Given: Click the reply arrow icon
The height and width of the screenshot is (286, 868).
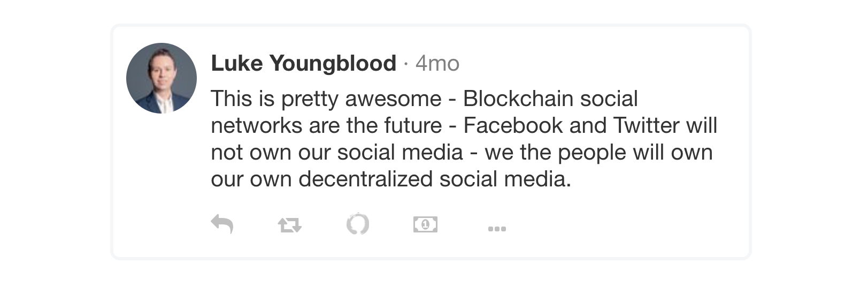Looking at the screenshot, I should [x=222, y=224].
